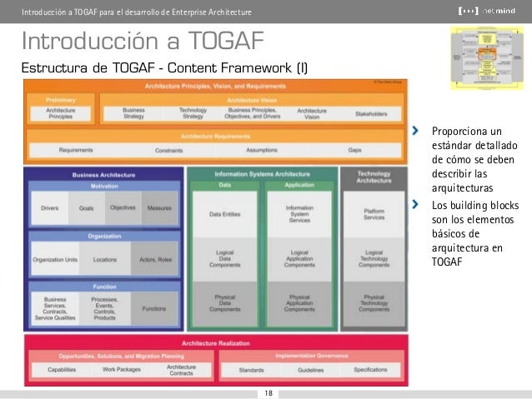Click 'Business Services, Contracts, Service Qualities' block
Viewport: 532px width, 399px height.
pyautogui.click(x=55, y=308)
